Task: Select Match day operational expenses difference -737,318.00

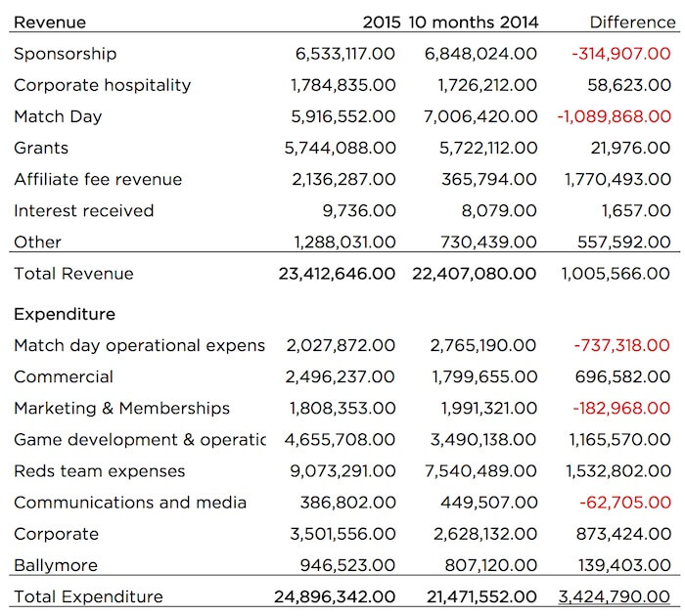Action: click(x=621, y=345)
